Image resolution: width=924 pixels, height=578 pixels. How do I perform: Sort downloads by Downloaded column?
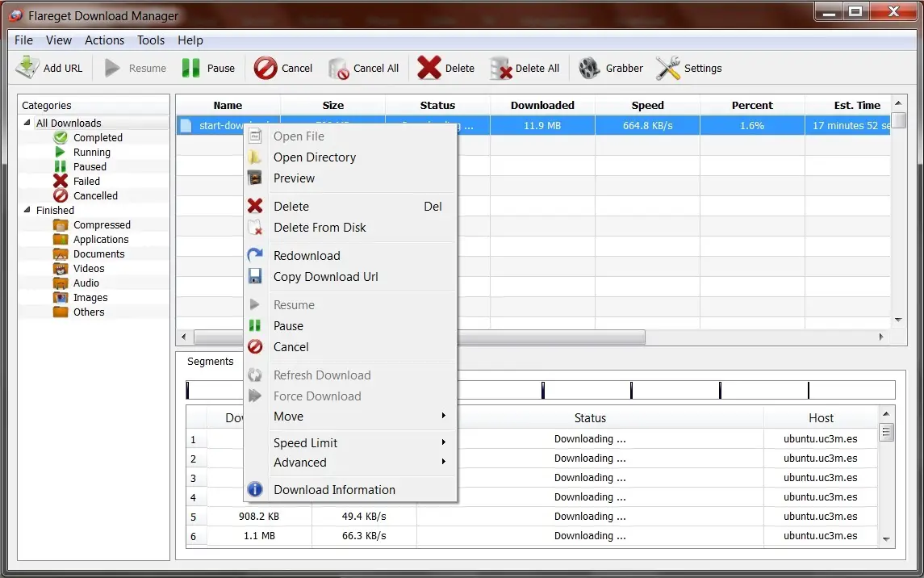tap(543, 106)
